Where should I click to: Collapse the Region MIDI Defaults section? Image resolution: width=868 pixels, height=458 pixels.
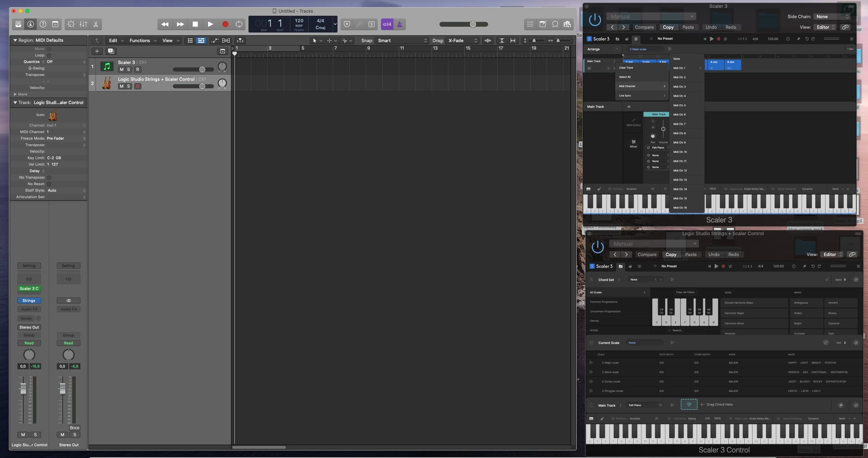[x=15, y=40]
